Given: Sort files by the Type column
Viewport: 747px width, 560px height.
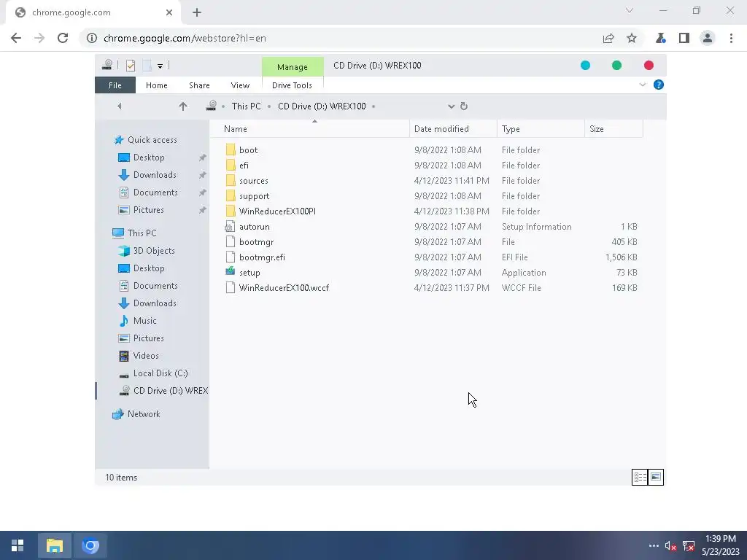Looking at the screenshot, I should (x=541, y=129).
